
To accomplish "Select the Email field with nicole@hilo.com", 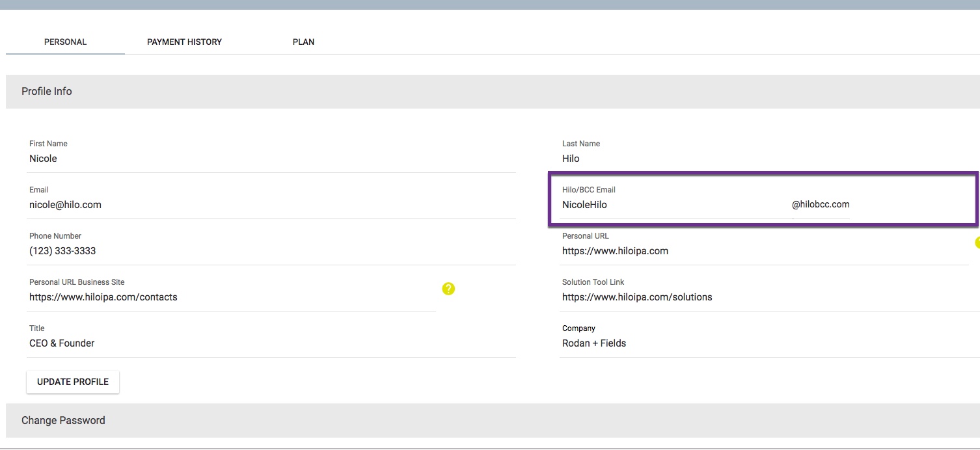I will pyautogui.click(x=195, y=204).
